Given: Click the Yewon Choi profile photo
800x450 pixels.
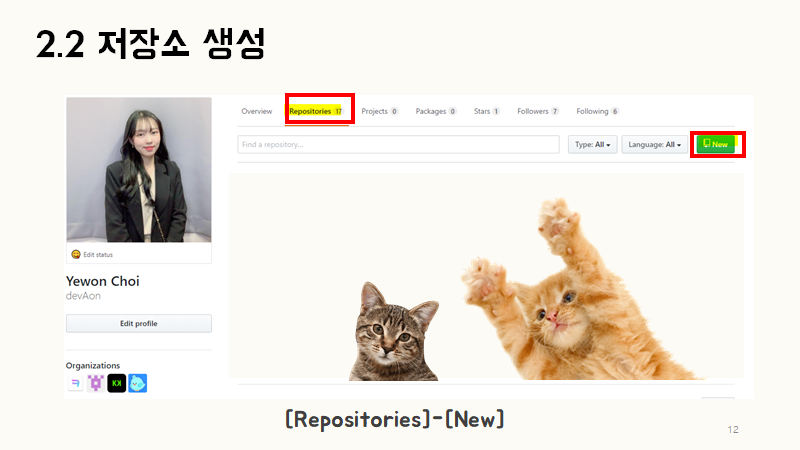Looking at the screenshot, I should point(139,170).
